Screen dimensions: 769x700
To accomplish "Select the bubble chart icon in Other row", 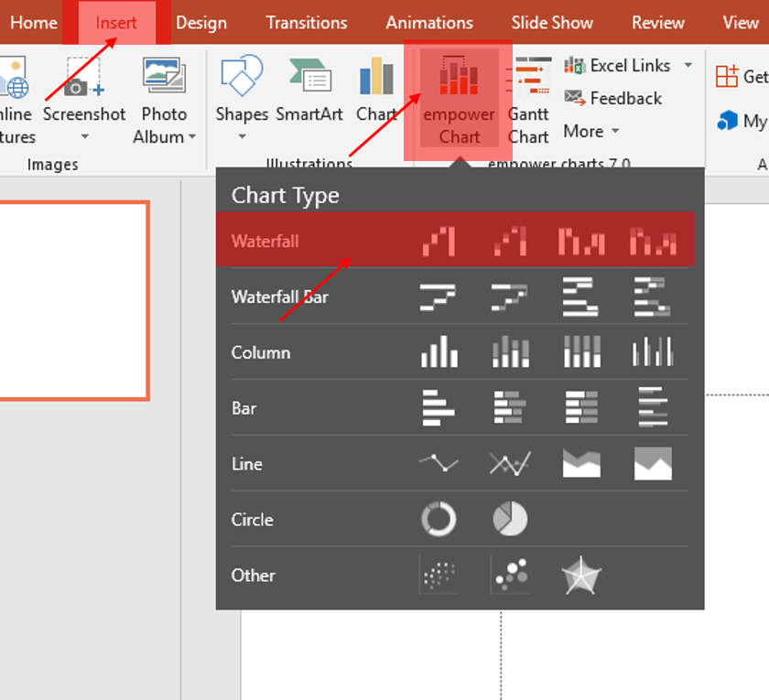I will pyautogui.click(x=510, y=576).
